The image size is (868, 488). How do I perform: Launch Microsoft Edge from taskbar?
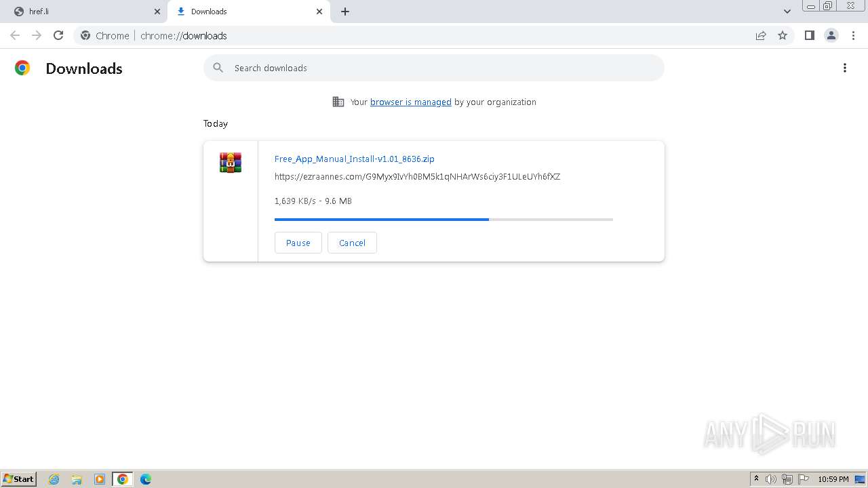pyautogui.click(x=146, y=479)
